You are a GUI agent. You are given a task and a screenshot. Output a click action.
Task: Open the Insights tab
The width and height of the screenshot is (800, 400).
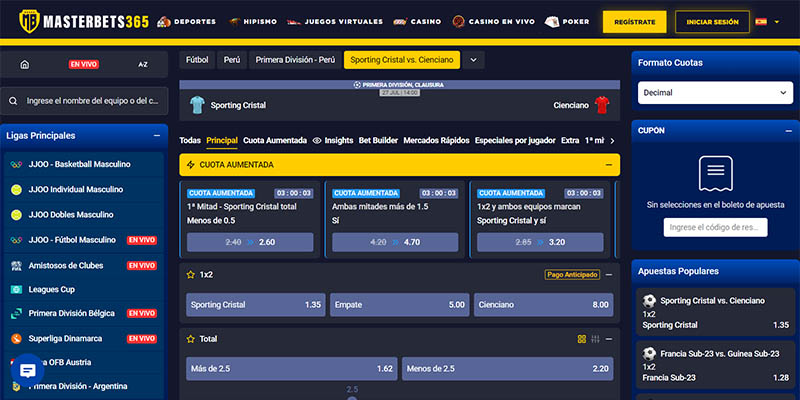333,140
